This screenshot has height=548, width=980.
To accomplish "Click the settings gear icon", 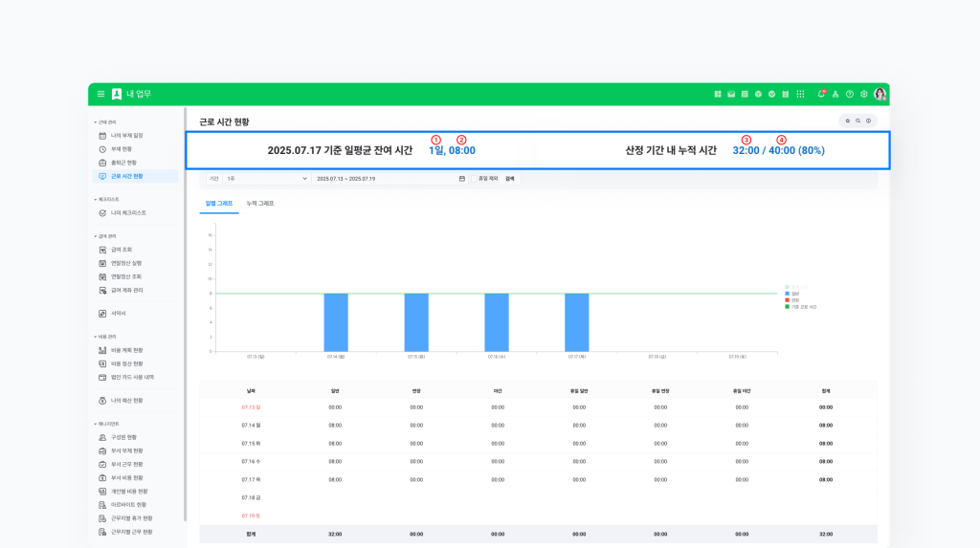I will click(863, 94).
